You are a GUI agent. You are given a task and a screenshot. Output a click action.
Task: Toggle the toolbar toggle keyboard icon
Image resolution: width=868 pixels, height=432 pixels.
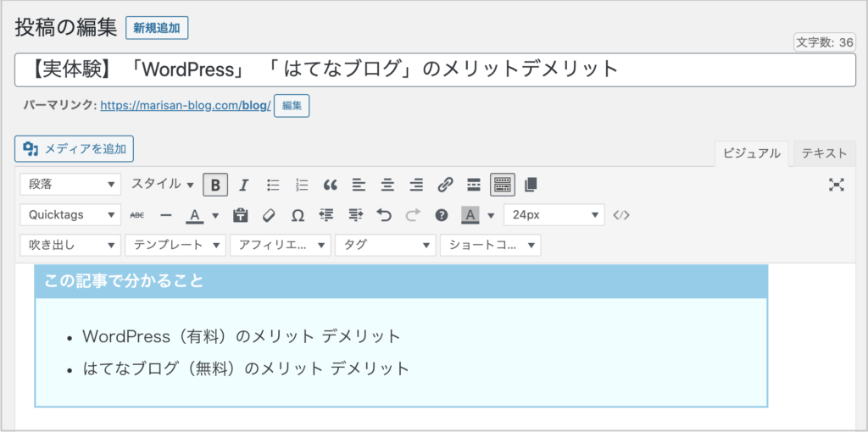(503, 185)
